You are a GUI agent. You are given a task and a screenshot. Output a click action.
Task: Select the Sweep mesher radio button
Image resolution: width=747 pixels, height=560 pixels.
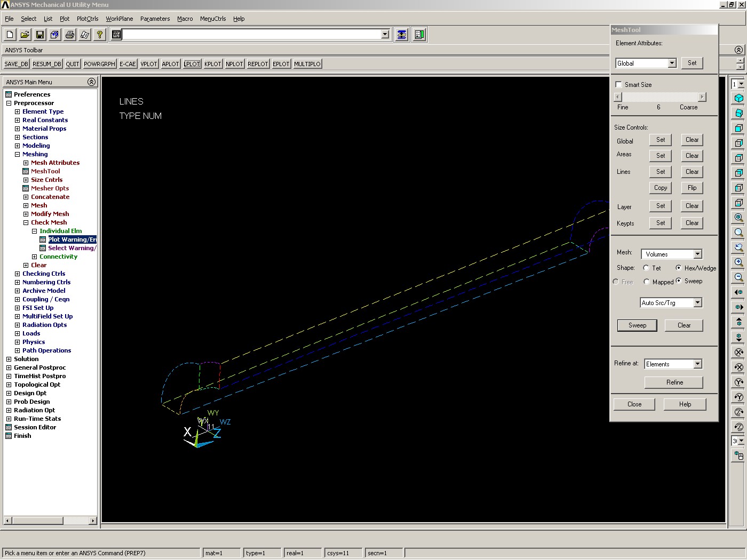pos(678,281)
